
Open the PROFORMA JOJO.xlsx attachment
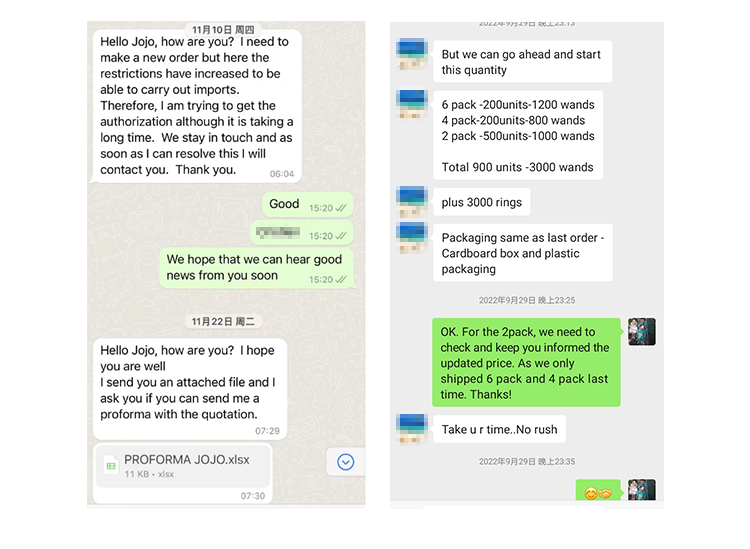click(183, 466)
